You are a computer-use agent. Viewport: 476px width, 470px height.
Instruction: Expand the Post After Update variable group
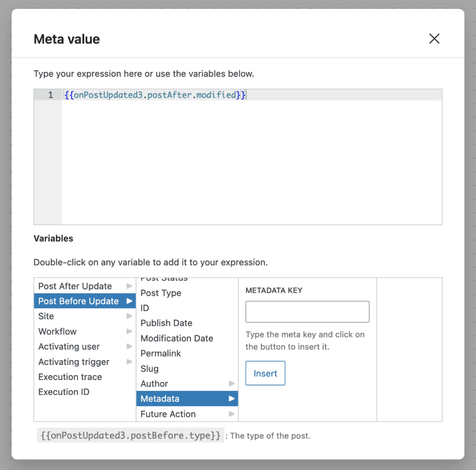(x=129, y=286)
